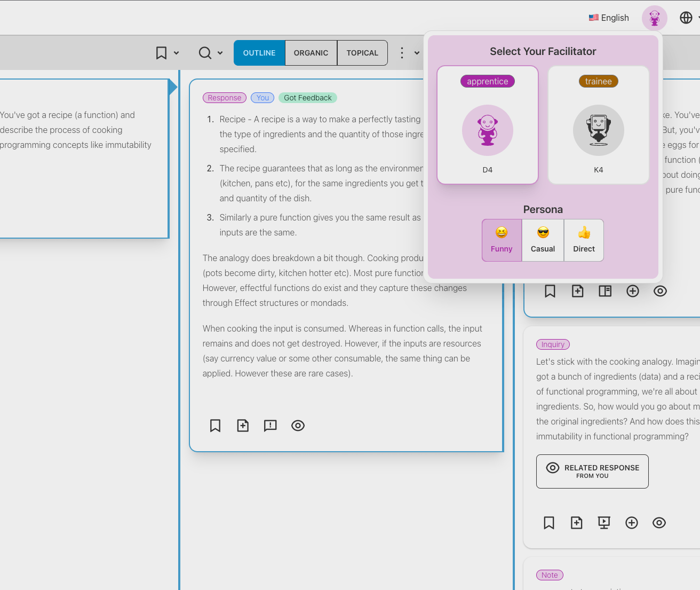Bookmark the Response card from You

point(215,426)
